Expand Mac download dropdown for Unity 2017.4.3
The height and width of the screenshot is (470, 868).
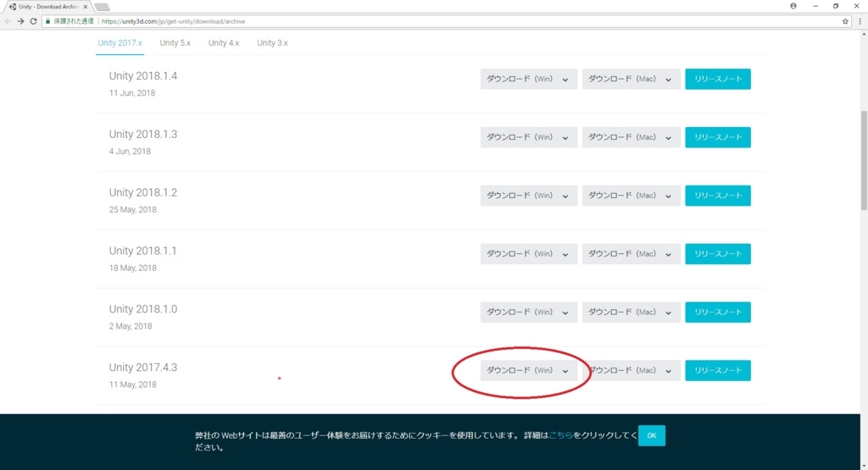(x=631, y=370)
